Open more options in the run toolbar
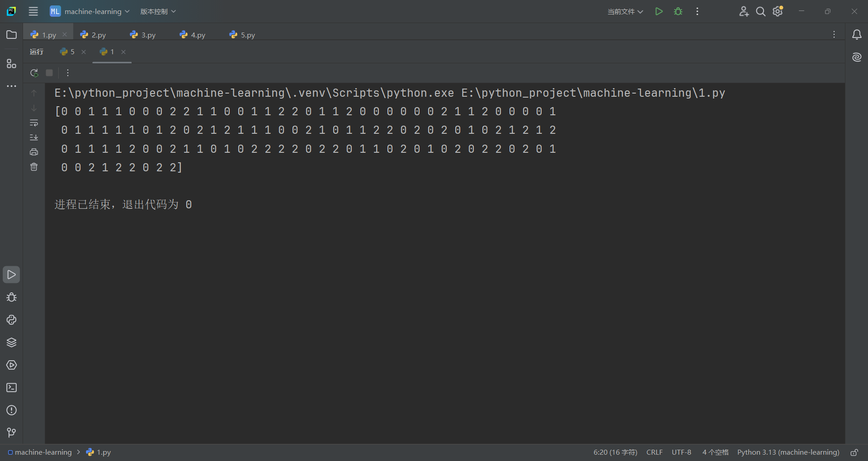Viewport: 868px width, 461px height. point(68,73)
